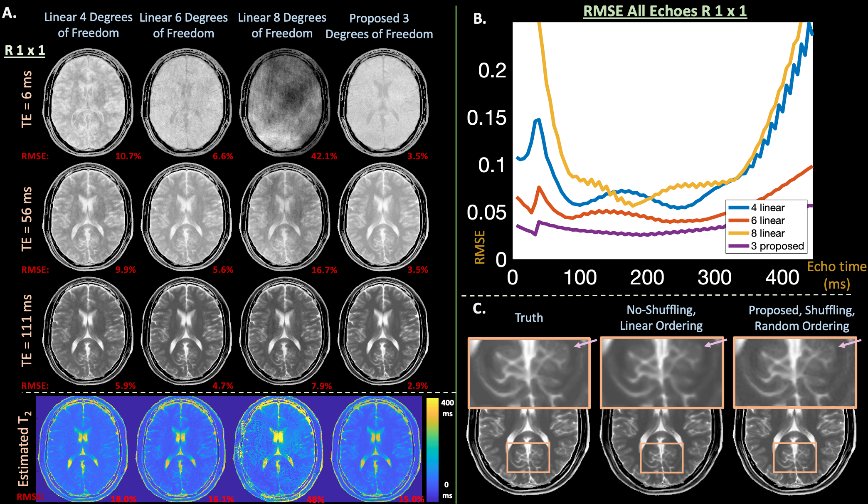Click the 'RMSE All Echoes R 1 x 1' title

(x=665, y=11)
